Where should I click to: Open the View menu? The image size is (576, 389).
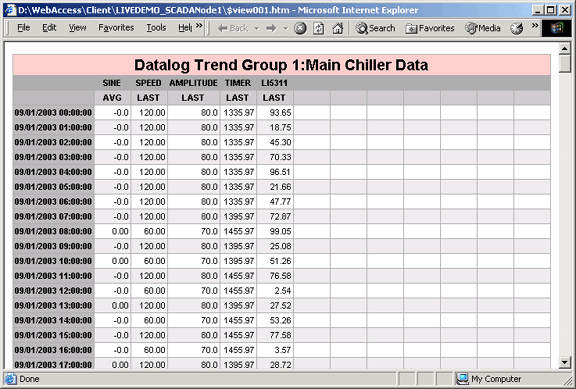77,28
